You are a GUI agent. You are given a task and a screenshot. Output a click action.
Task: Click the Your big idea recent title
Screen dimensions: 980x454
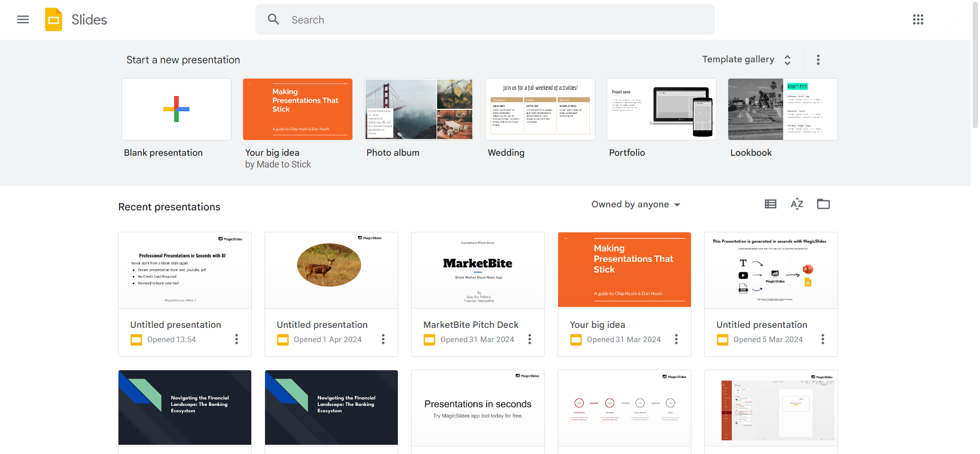(597, 325)
